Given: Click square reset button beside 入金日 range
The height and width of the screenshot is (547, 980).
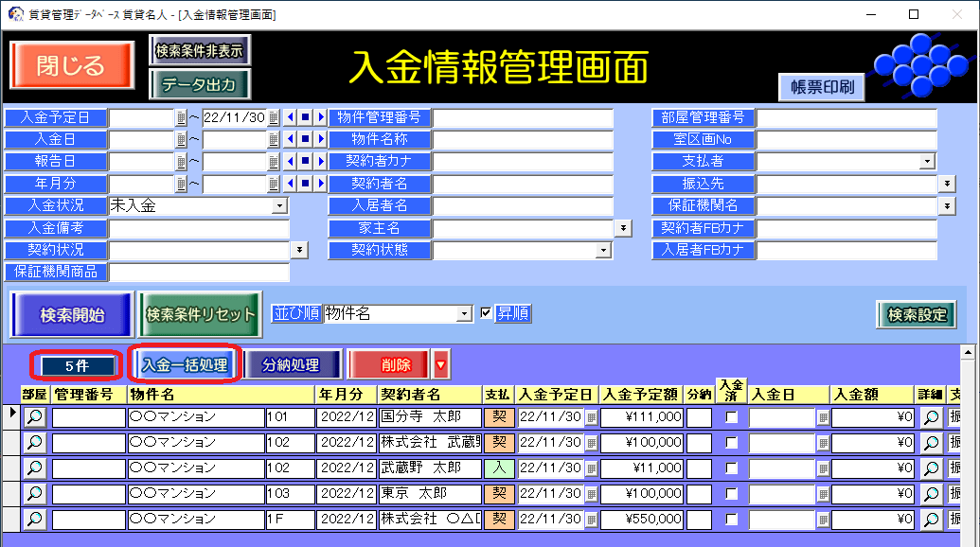Looking at the screenshot, I should tap(305, 140).
